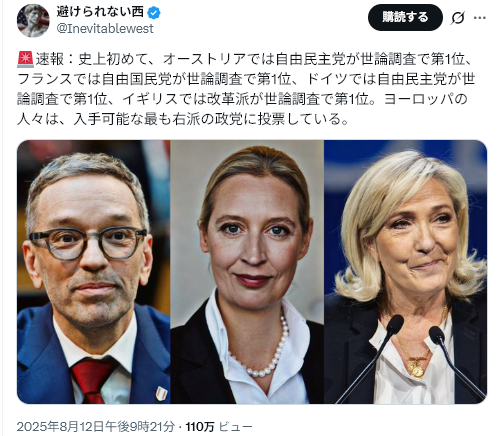Open the 110万 ビュー view count
Screen dimensions: 498x436
click(x=219, y=426)
